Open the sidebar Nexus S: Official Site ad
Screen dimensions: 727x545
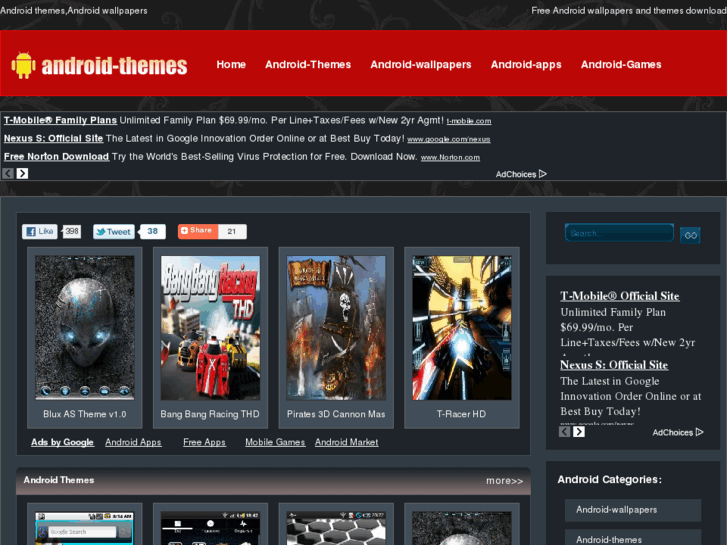[x=614, y=365]
